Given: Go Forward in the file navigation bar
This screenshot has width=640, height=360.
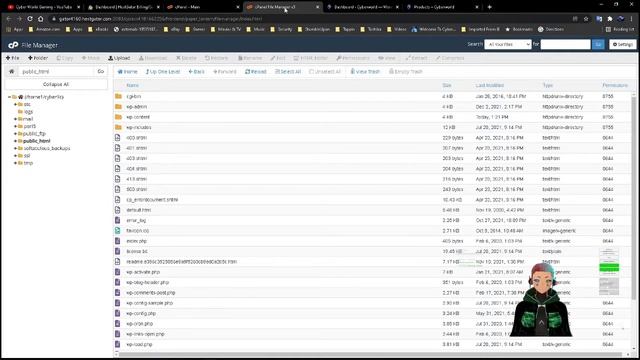Looking at the screenshot, I should (225, 71).
